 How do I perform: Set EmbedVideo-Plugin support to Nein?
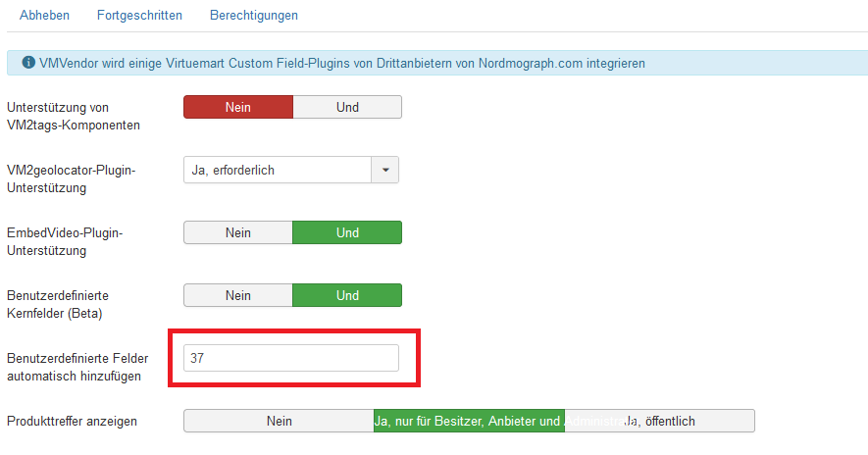[x=238, y=232]
